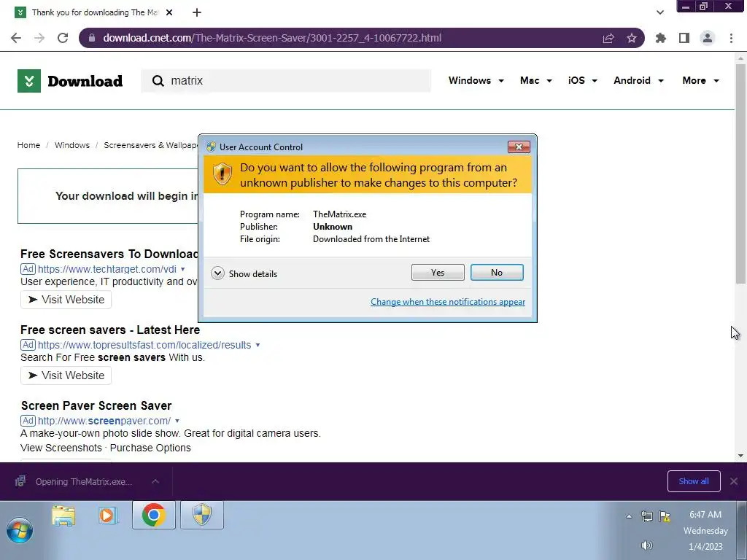This screenshot has width=747, height=560.
Task: Open the screenpaver.com ad link
Action: pos(104,421)
